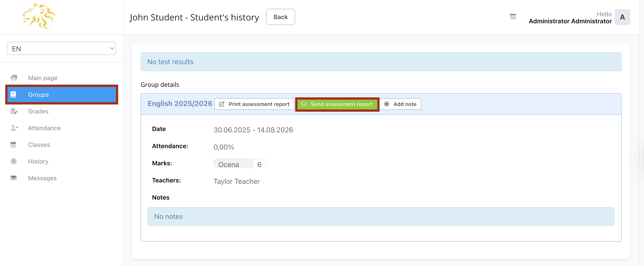The height and width of the screenshot is (266, 644).
Task: Click the pencil-document icon beside Grades
Action: click(x=14, y=111)
